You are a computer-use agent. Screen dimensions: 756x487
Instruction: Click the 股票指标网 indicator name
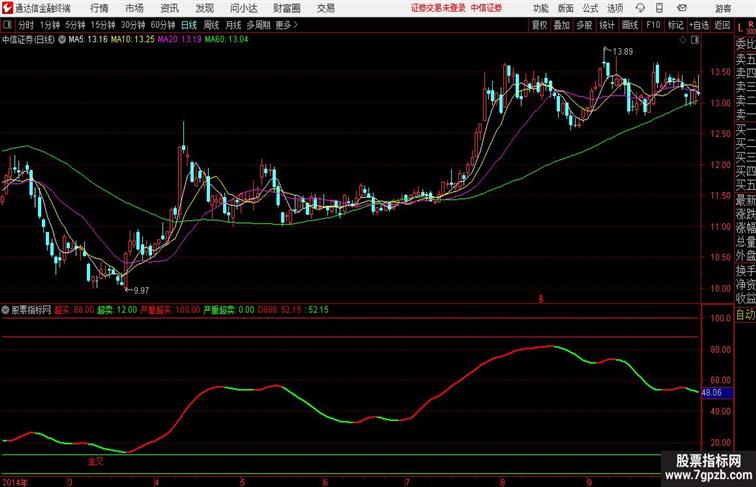click(31, 310)
